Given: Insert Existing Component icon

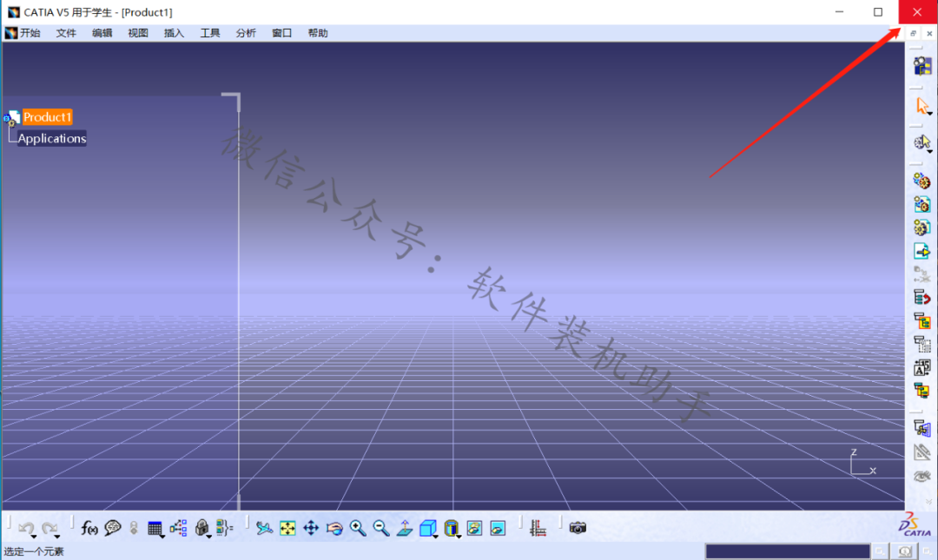Looking at the screenshot, I should 921,251.
